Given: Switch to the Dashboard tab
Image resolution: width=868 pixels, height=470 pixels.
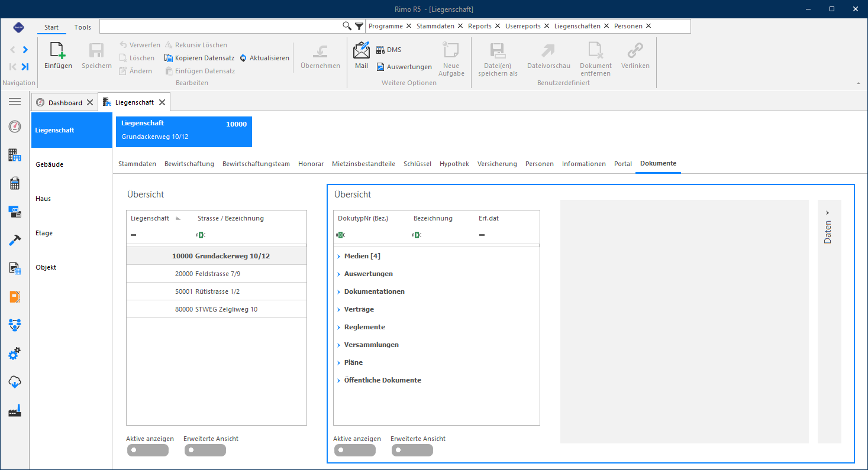Looking at the screenshot, I should pyautogui.click(x=65, y=102).
